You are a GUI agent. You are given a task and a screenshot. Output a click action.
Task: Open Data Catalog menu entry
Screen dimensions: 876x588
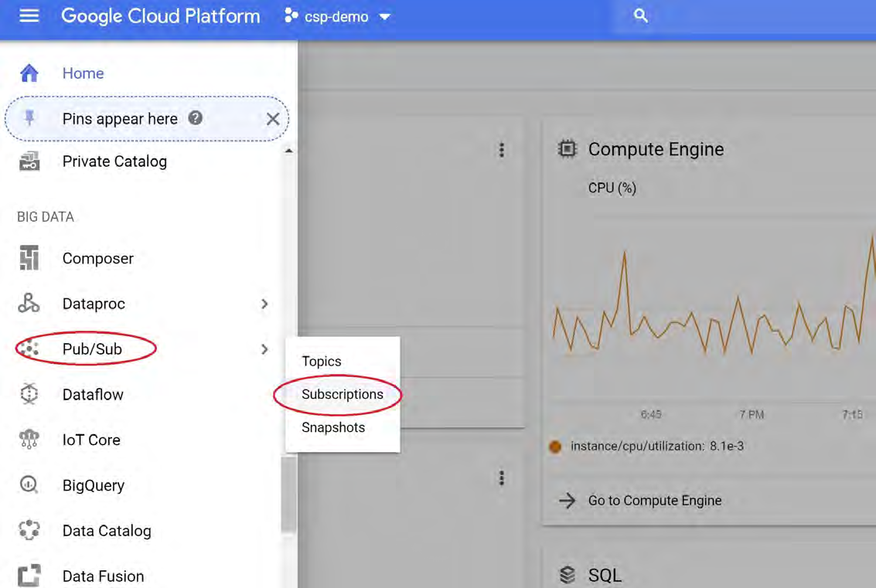pyautogui.click(x=107, y=531)
